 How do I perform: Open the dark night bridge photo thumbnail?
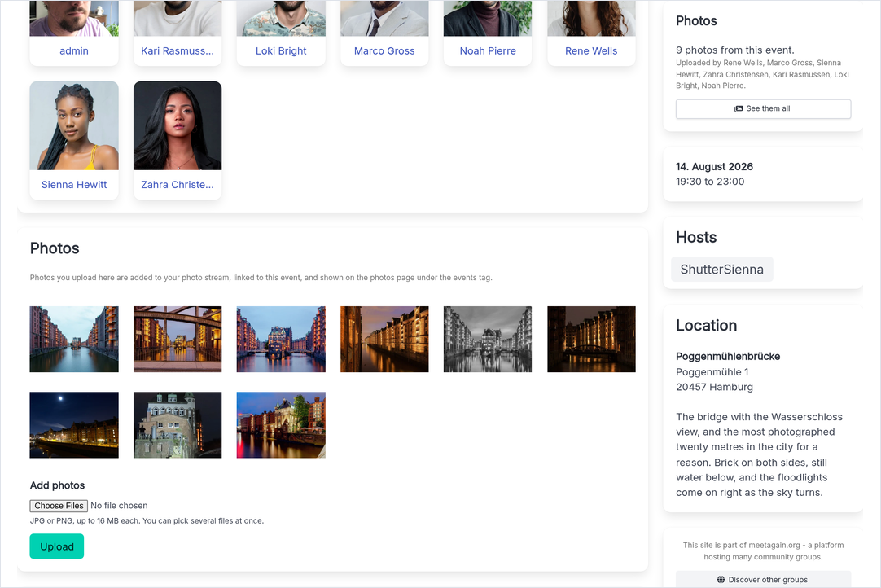point(591,339)
